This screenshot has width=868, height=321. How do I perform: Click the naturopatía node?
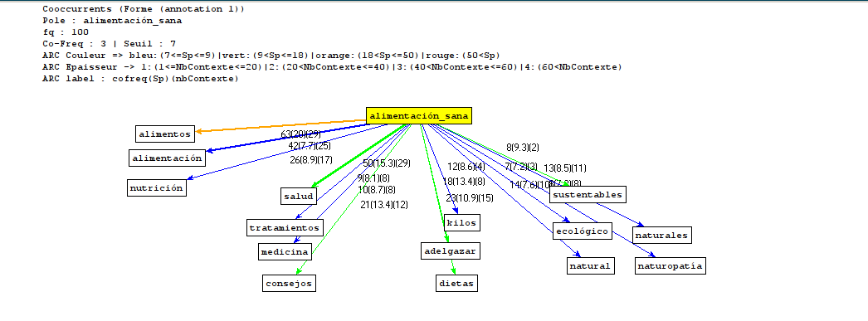[671, 265]
